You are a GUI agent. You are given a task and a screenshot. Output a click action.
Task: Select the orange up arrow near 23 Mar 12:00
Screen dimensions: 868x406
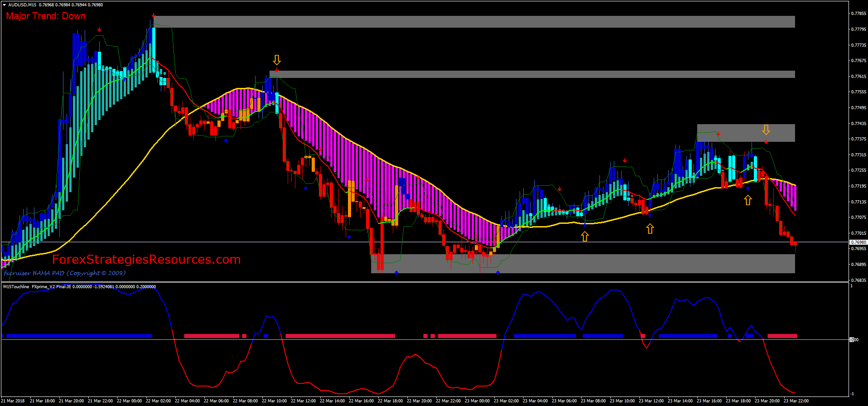pyautogui.click(x=650, y=229)
